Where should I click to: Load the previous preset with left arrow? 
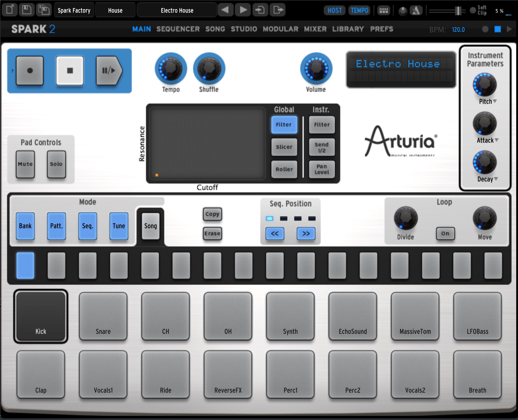[225, 10]
